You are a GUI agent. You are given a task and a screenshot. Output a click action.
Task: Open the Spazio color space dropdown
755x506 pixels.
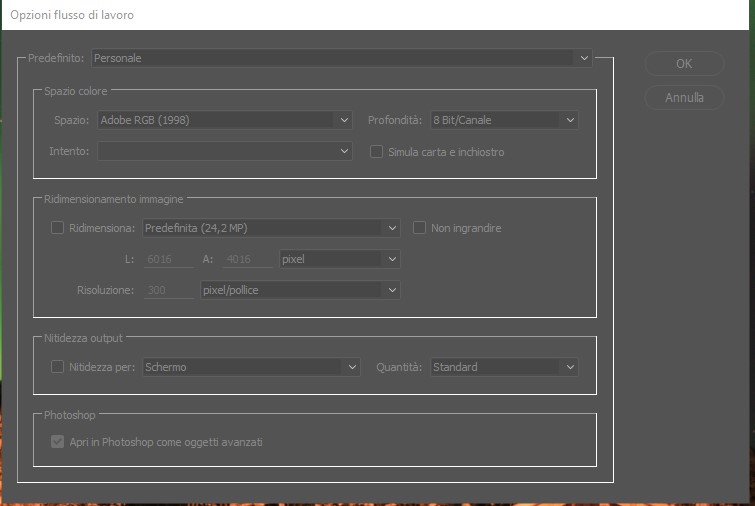224,120
